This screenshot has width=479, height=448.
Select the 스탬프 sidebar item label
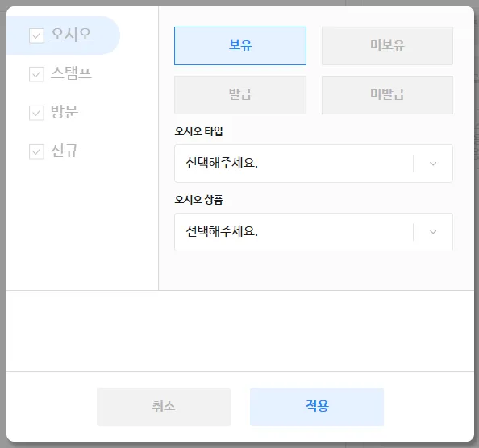tap(71, 73)
